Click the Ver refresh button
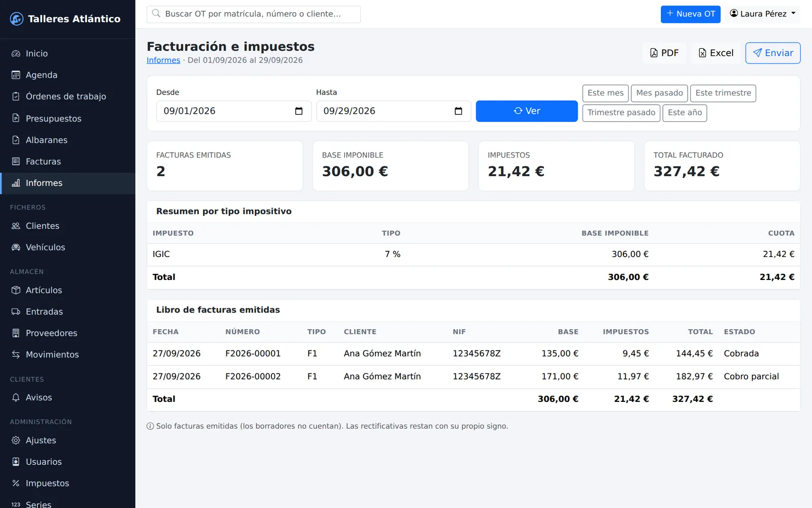Image resolution: width=812 pixels, height=508 pixels. pos(527,111)
